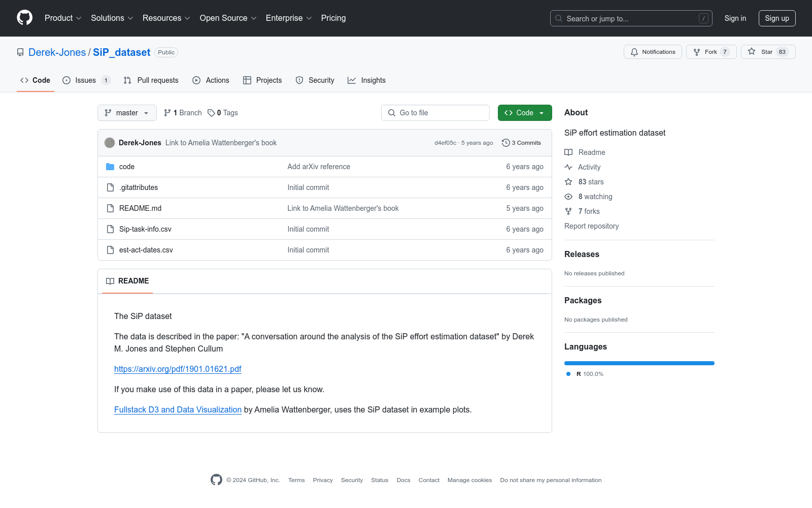Open the Derek-Jones owner profile link
812x508 pixels.
pos(57,52)
